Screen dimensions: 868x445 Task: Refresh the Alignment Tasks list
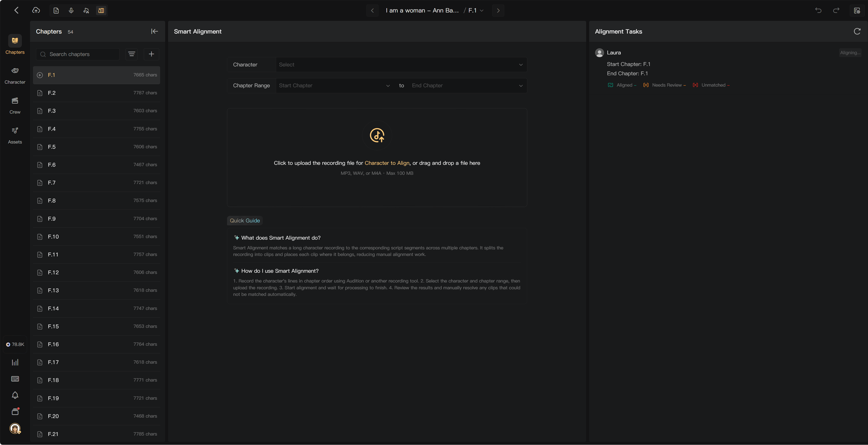[857, 31]
